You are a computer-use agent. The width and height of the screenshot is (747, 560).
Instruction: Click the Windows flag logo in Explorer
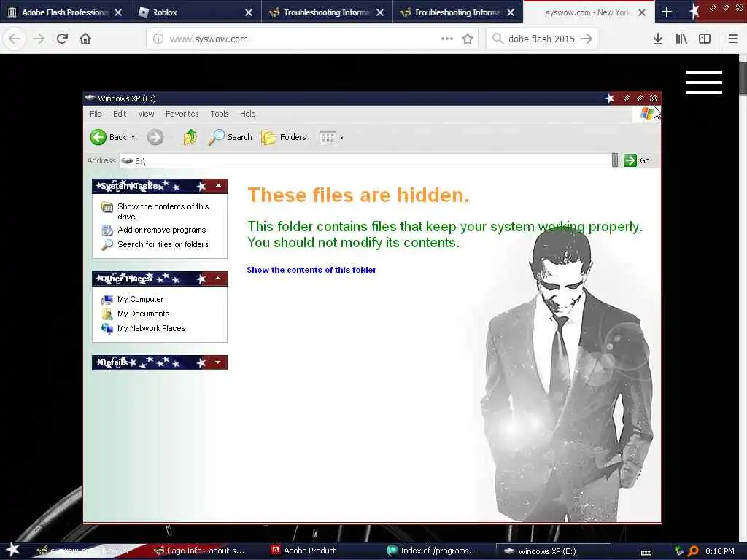tap(646, 114)
